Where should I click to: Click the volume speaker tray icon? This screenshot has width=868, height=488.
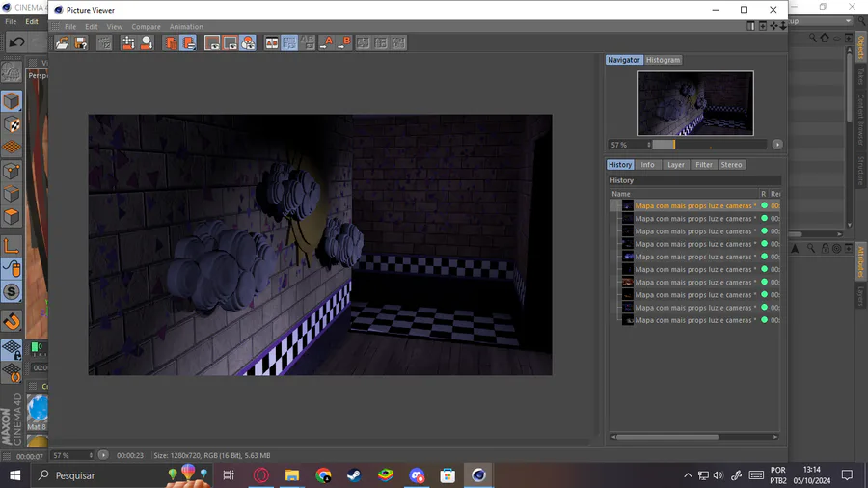718,475
